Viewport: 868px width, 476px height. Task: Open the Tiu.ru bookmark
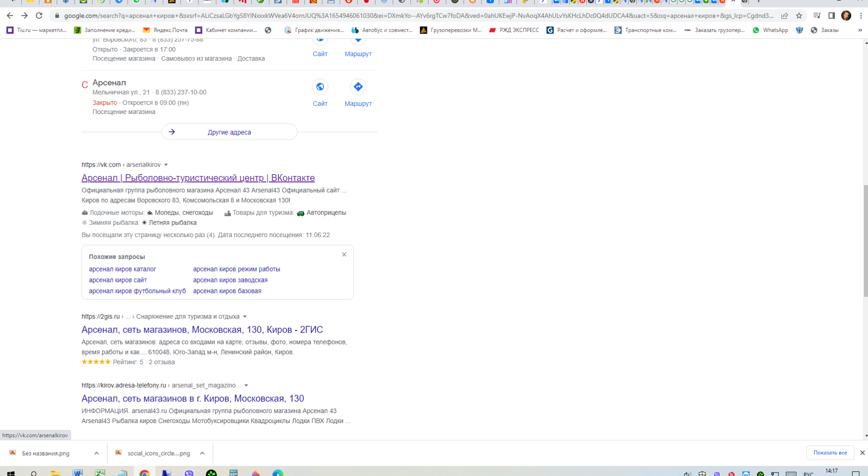point(36,30)
